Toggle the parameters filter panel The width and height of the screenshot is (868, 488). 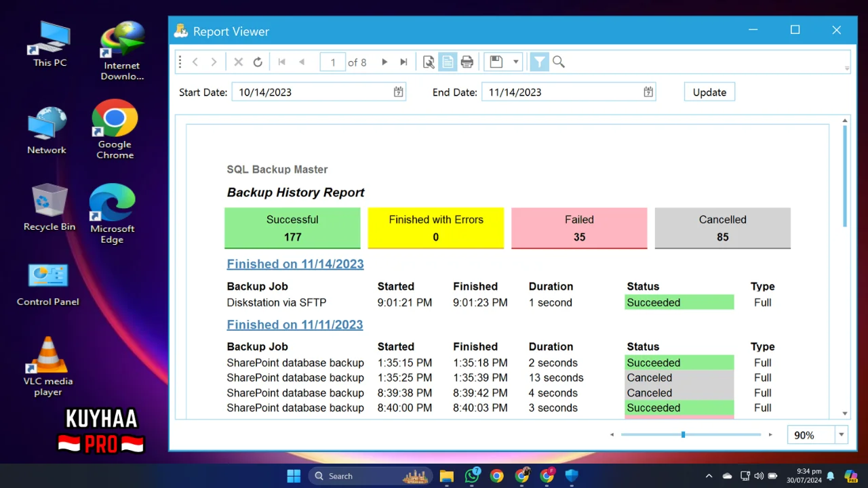click(x=539, y=62)
